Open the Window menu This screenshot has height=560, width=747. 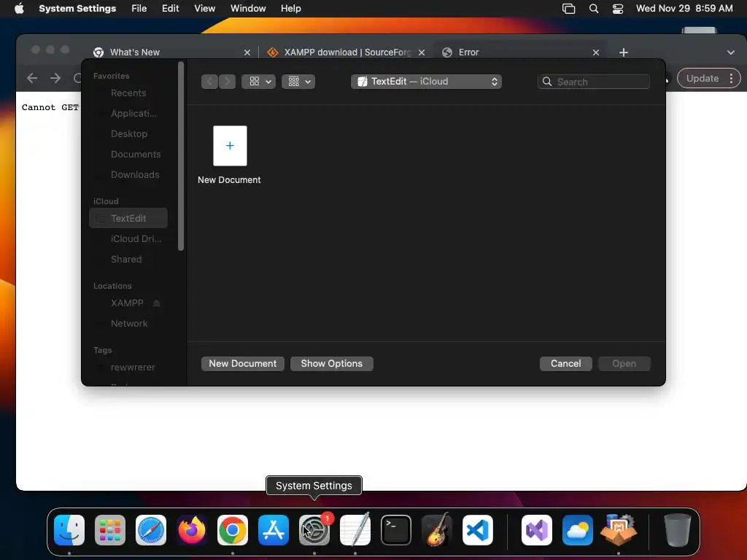click(248, 9)
